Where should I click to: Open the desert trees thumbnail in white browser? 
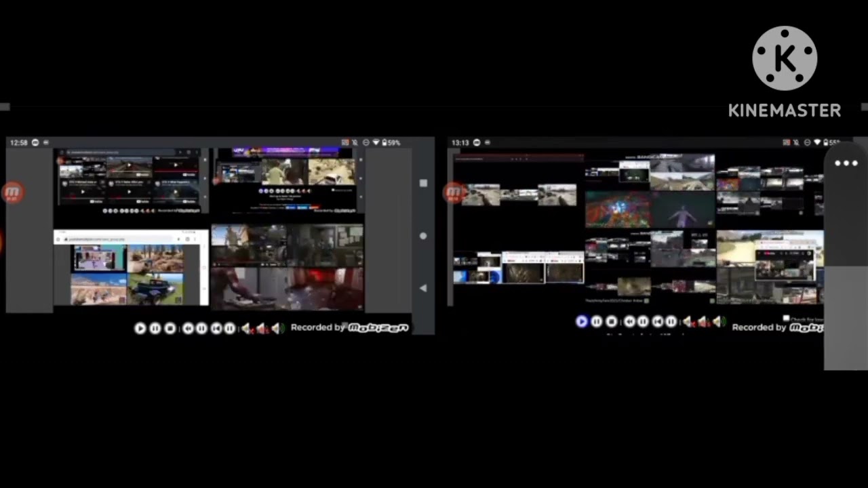point(155,258)
